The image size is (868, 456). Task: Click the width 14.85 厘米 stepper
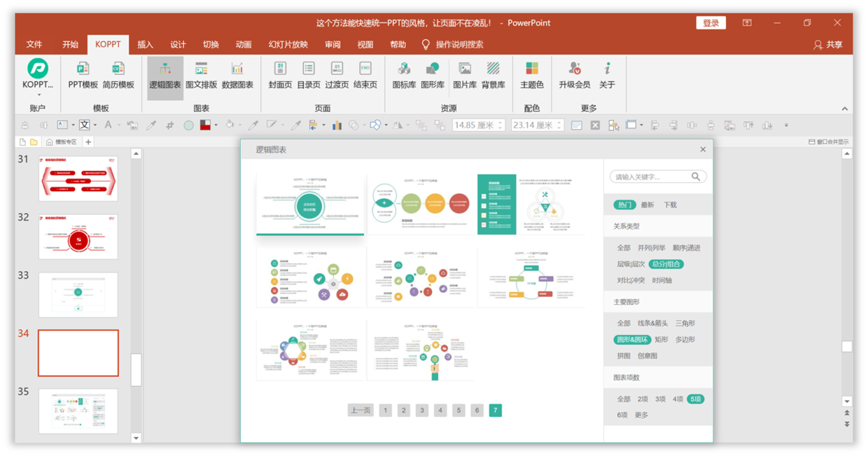coord(500,125)
